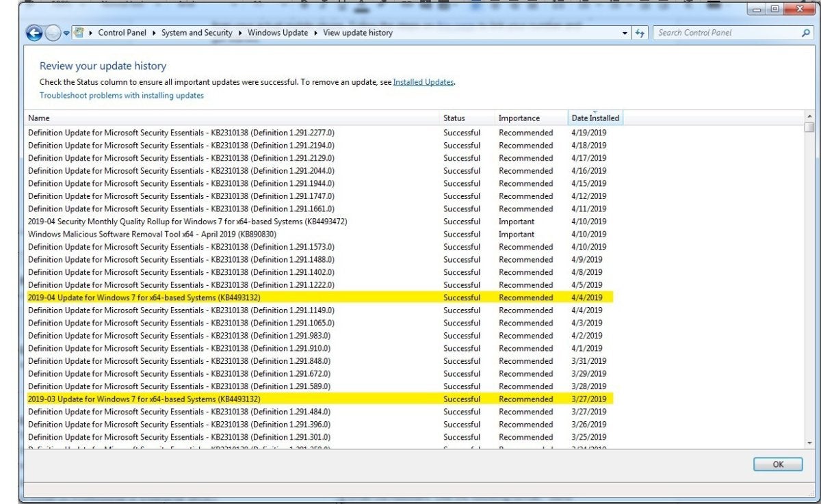Click the update list scrollbar up arrow
Screen dimensions: 821x504
click(810, 117)
